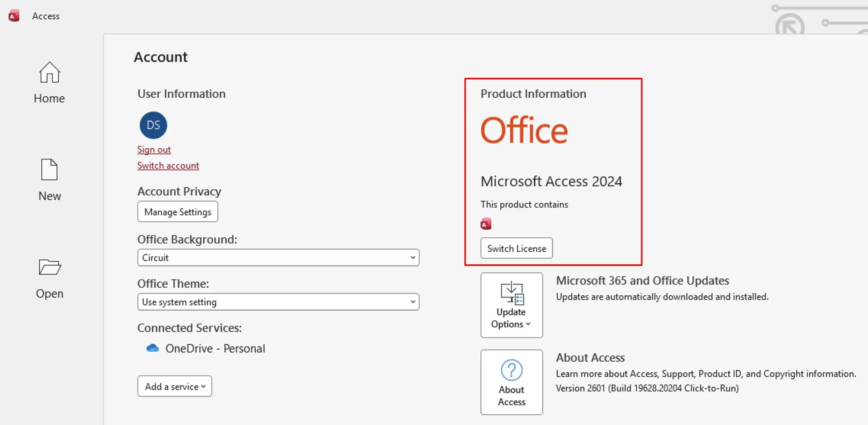Click the OneDrive - Personal service entry
This screenshot has height=425, width=868.
pyautogui.click(x=215, y=348)
